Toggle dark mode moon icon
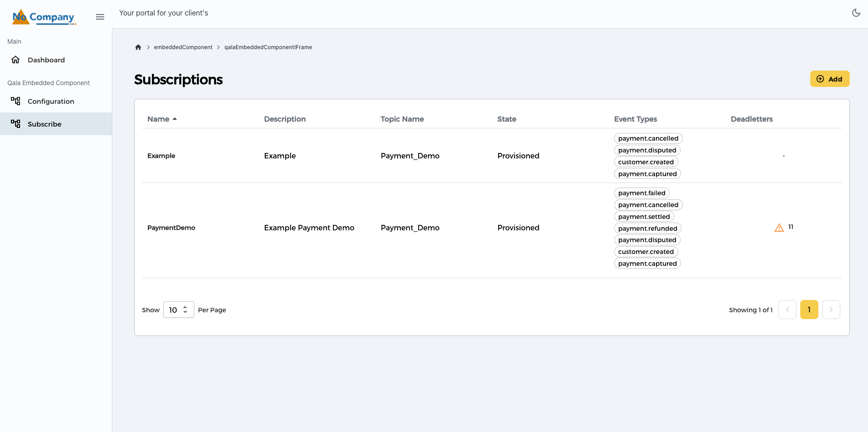The height and width of the screenshot is (432, 868). [856, 13]
